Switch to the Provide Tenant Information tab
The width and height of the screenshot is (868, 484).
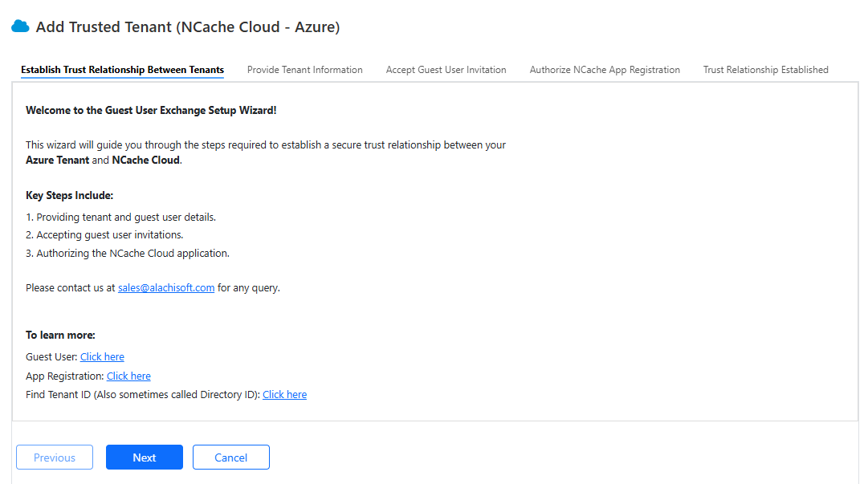tap(304, 70)
